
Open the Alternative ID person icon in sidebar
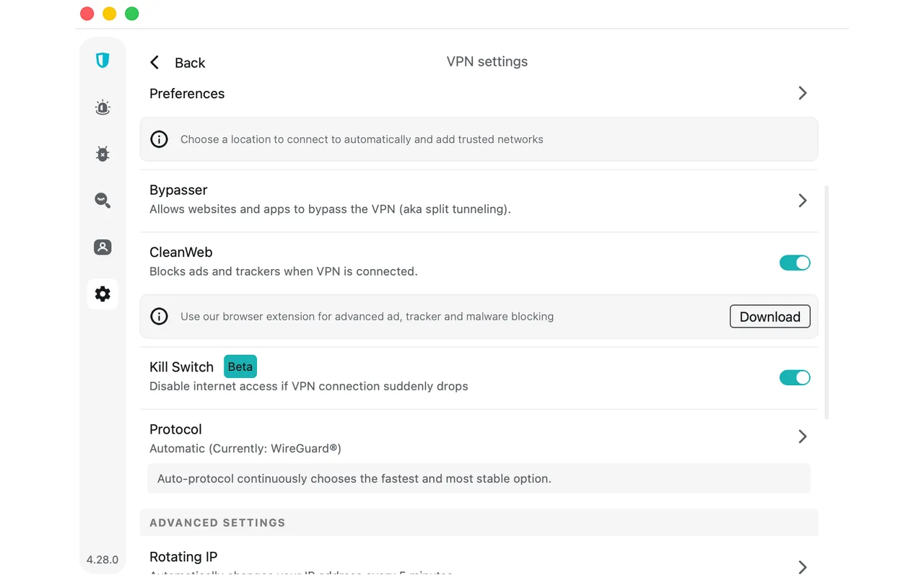point(103,247)
